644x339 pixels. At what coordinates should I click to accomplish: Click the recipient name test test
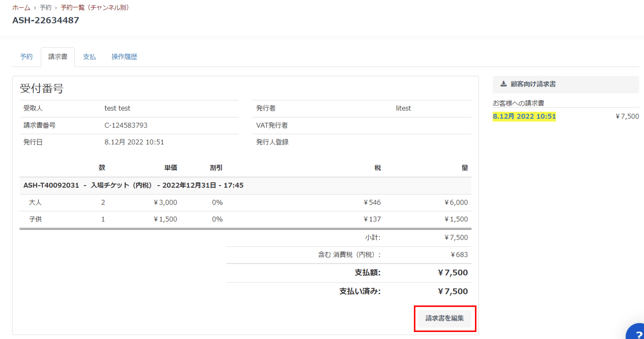pos(117,108)
